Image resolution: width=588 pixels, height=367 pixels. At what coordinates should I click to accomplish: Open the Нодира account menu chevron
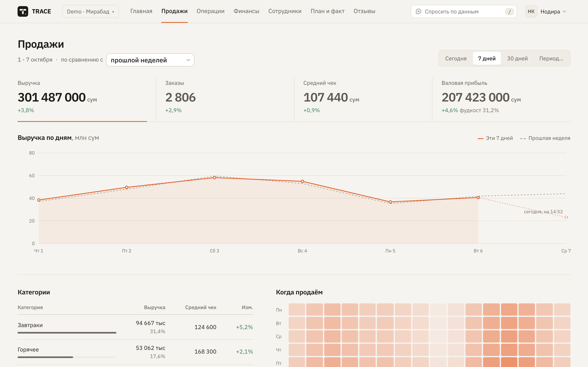pos(565,11)
